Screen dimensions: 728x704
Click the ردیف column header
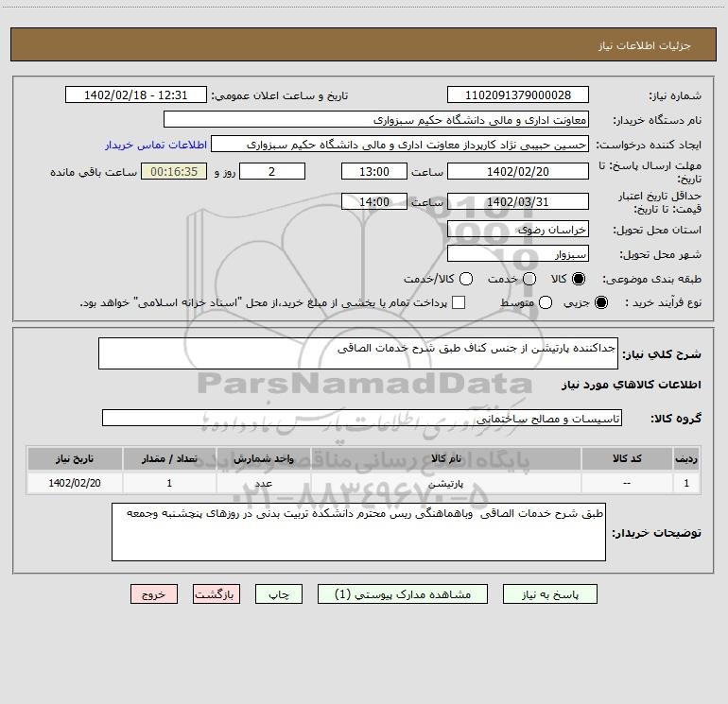(x=686, y=458)
